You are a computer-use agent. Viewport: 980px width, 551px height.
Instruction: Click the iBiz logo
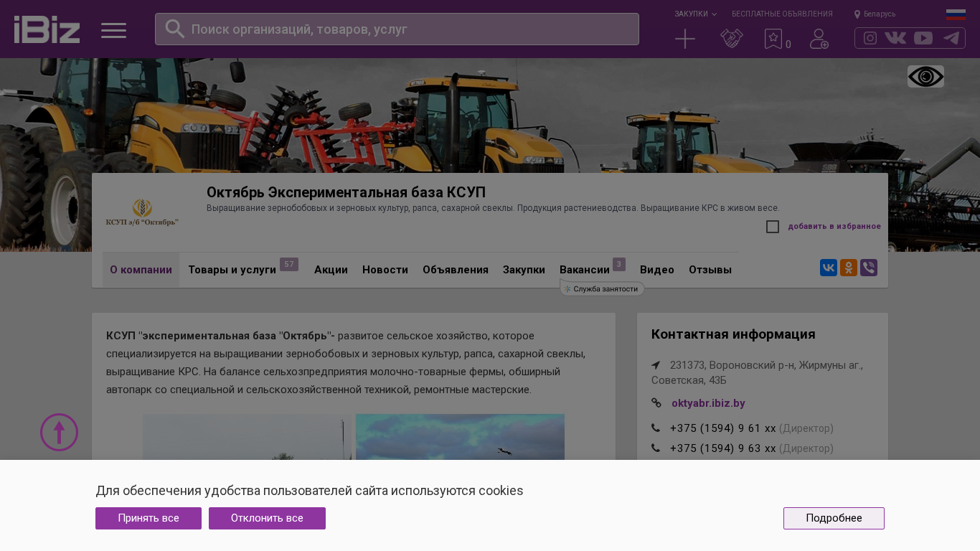click(x=47, y=29)
